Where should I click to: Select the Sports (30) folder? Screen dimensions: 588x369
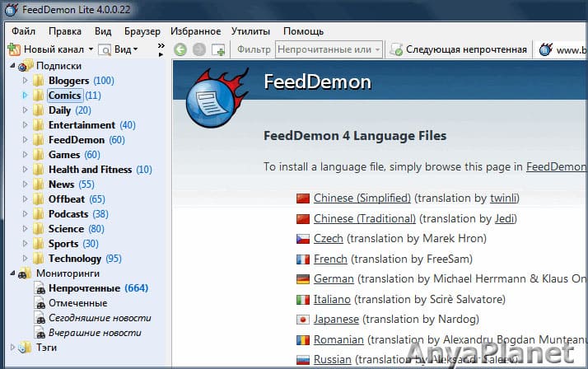click(73, 244)
